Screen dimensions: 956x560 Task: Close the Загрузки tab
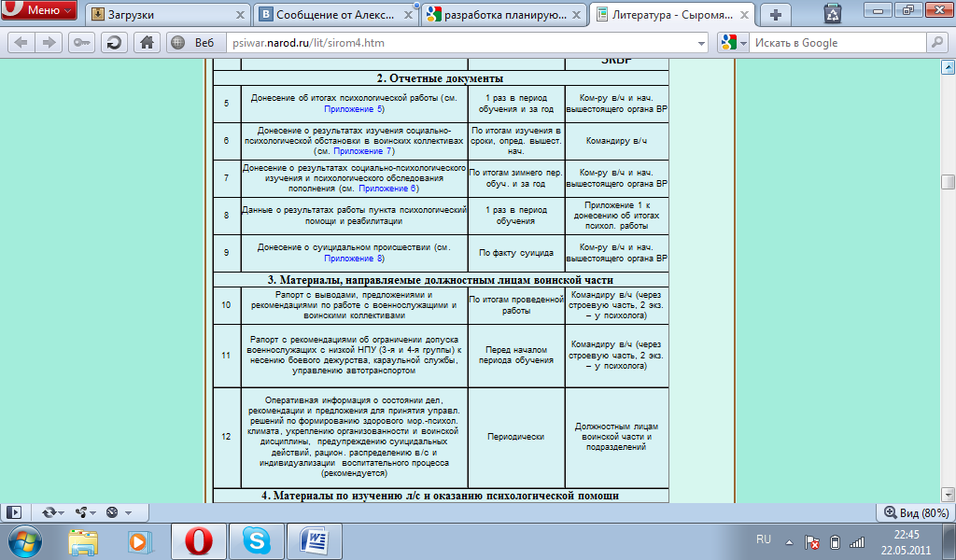click(x=240, y=15)
